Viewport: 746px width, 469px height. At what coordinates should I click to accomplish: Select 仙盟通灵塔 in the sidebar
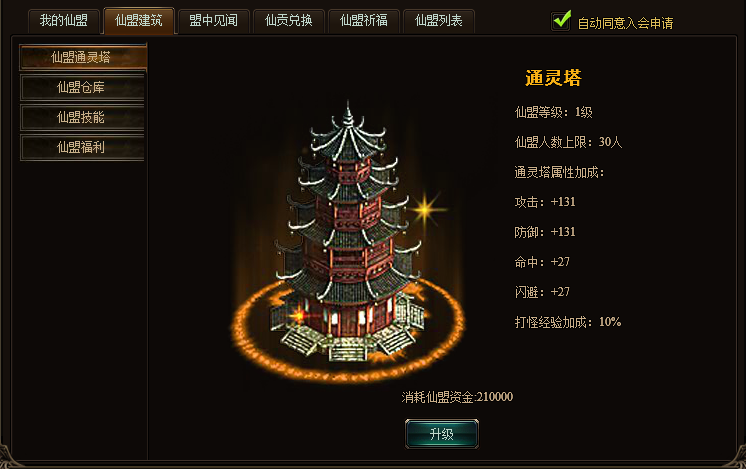pyautogui.click(x=83, y=58)
